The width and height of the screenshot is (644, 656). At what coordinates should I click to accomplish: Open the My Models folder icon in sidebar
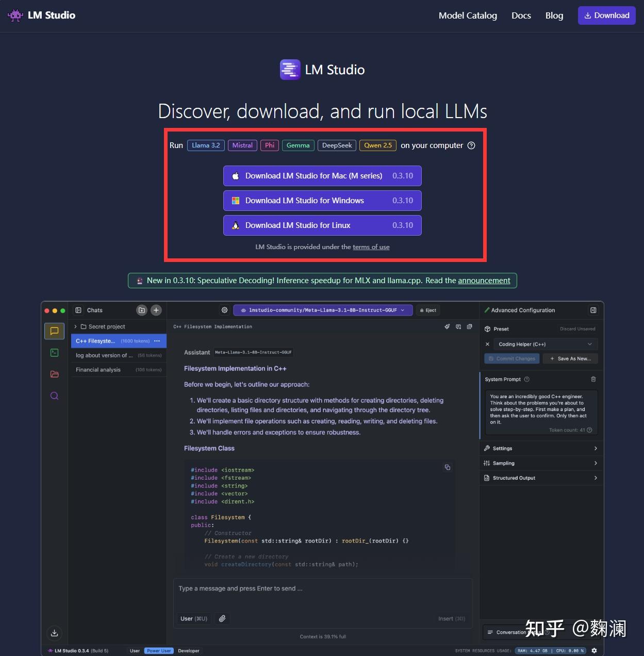(54, 374)
